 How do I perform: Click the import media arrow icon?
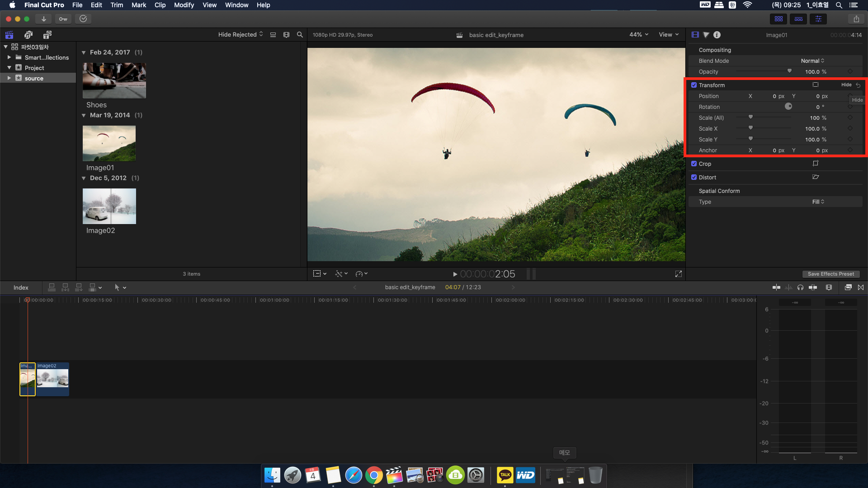43,19
